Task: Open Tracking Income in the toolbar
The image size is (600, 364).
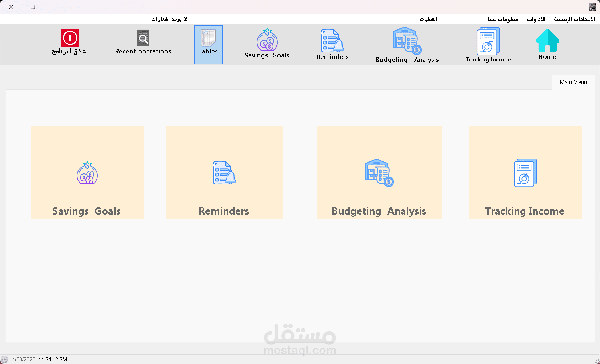Action: click(x=488, y=45)
